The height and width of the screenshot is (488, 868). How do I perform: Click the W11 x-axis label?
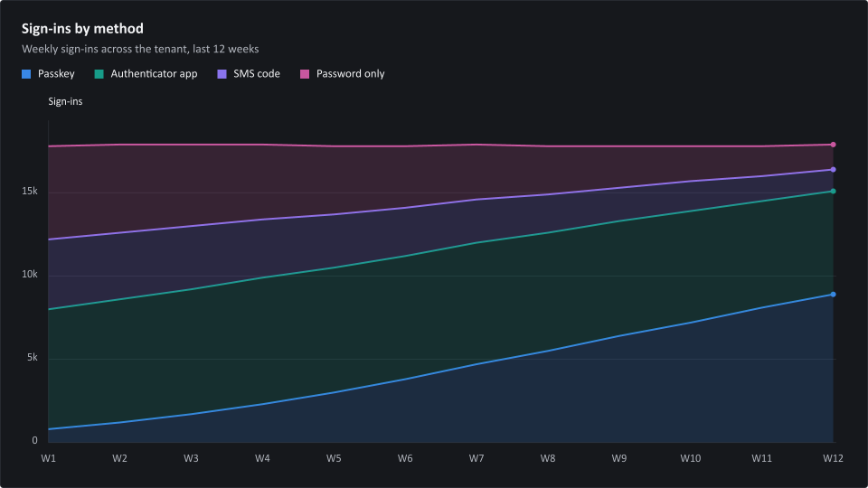coord(761,459)
